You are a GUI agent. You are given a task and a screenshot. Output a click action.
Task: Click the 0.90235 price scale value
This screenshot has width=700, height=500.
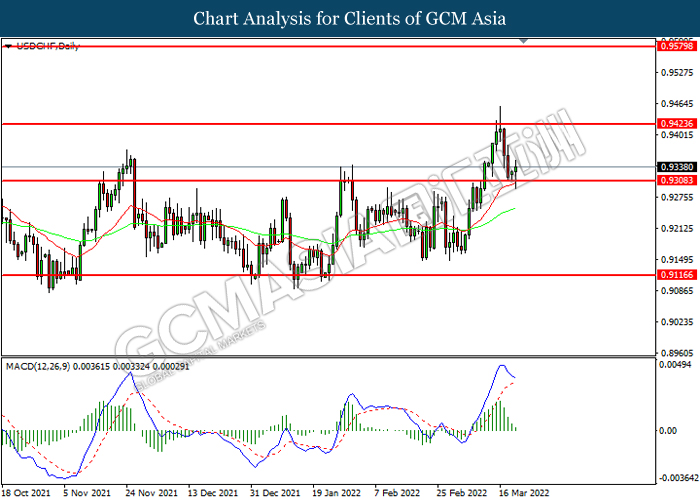(x=677, y=322)
